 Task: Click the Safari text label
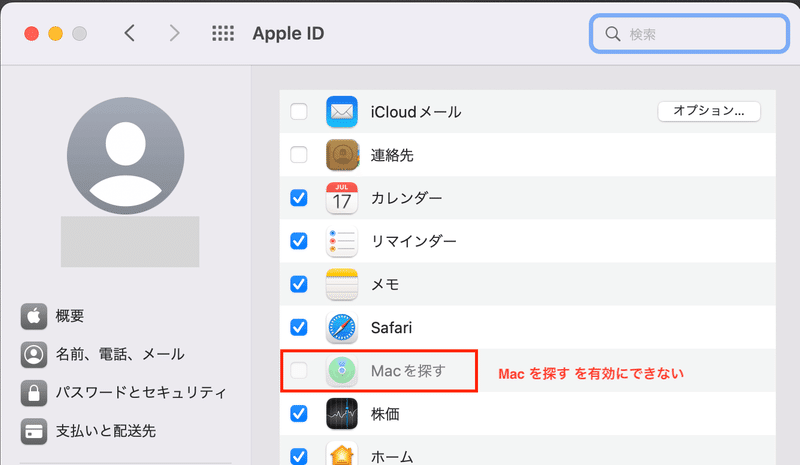click(x=391, y=328)
